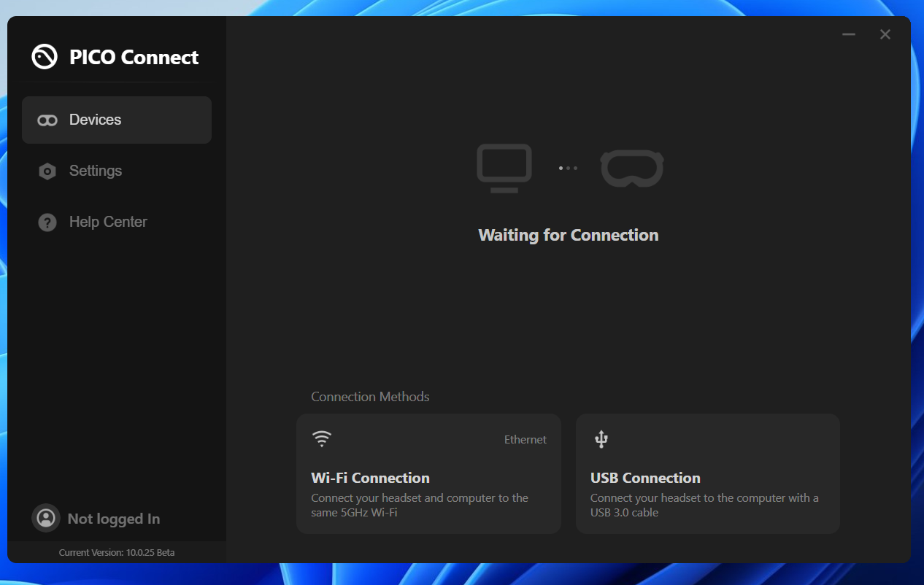Screen dimensions: 924x585
Task: Minimize the PICO Connect window
Action: tap(849, 34)
